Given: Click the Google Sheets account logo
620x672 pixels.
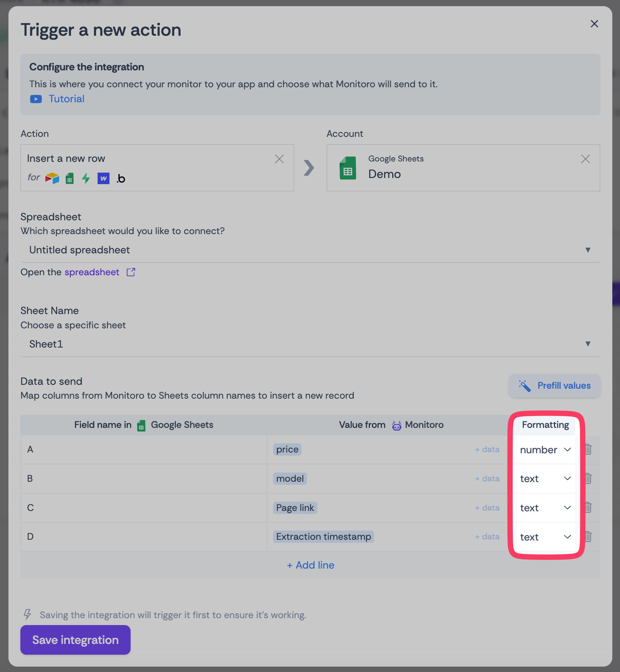Looking at the screenshot, I should (348, 168).
